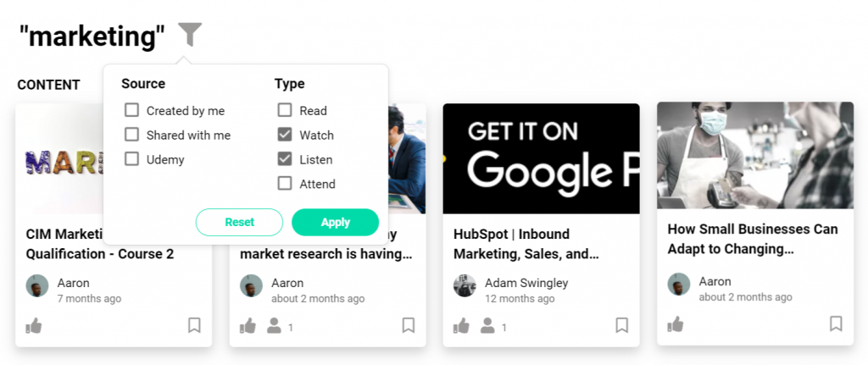Like the Small Businesses card
This screenshot has width=868, height=365.
coord(676,324)
